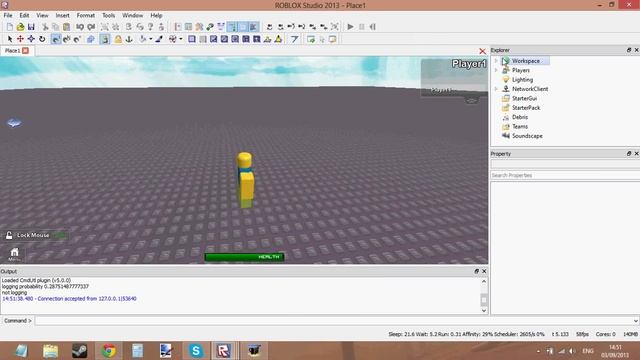Open the View menu
Screen dimensions: 640x360
pos(42,16)
